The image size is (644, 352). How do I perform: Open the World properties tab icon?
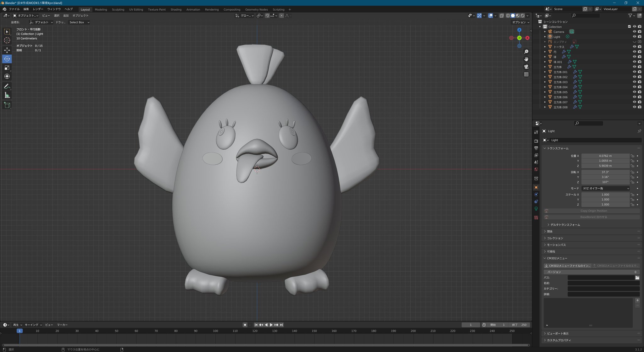pyautogui.click(x=536, y=169)
